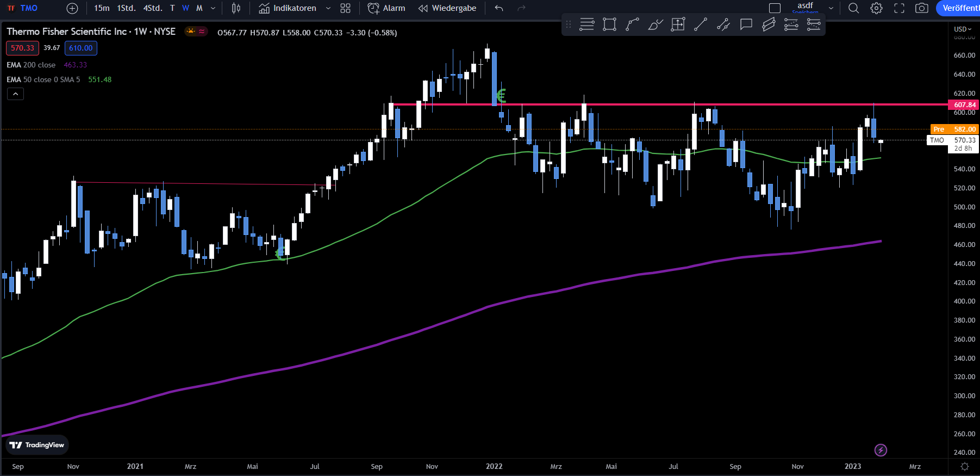980x476 pixels.
Task: Select the comment callout tool
Action: [746, 24]
